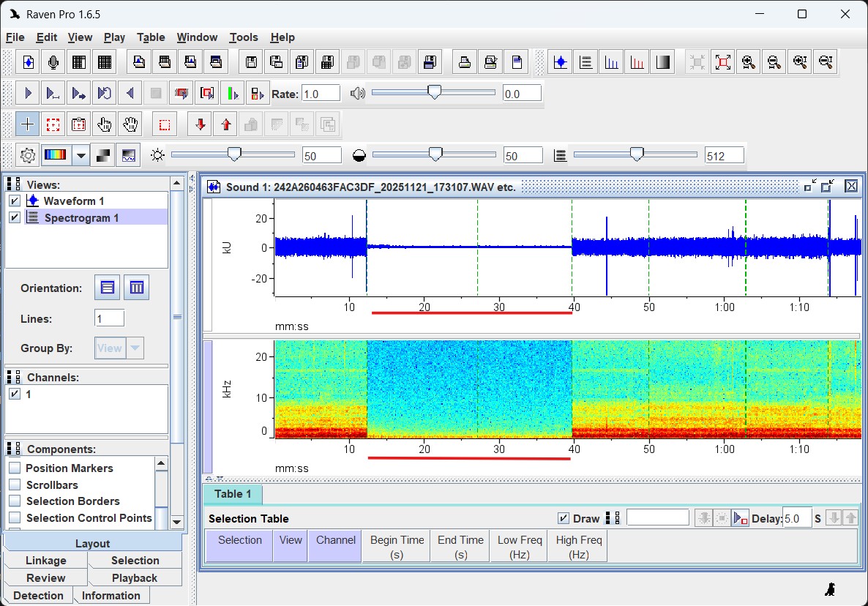Screen dimensions: 868x606
Task: Play the sound in reverse
Action: [129, 92]
